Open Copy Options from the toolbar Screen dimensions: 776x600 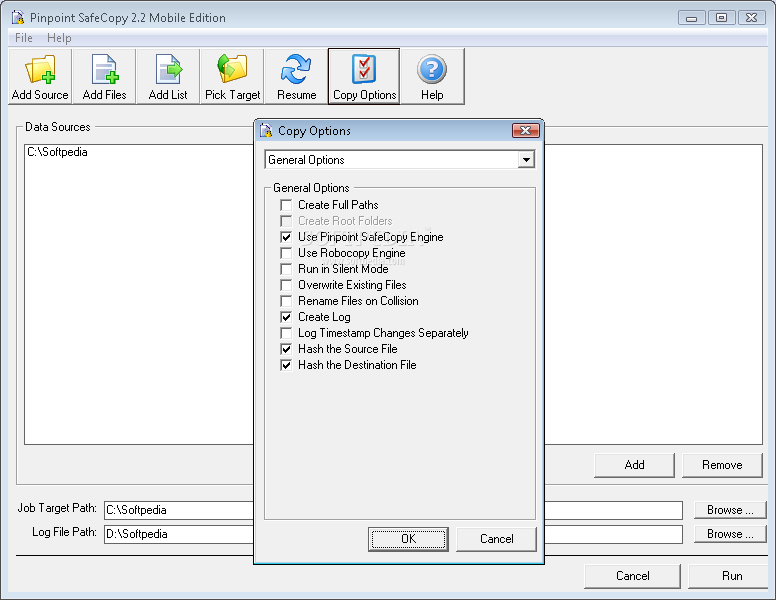coord(364,76)
